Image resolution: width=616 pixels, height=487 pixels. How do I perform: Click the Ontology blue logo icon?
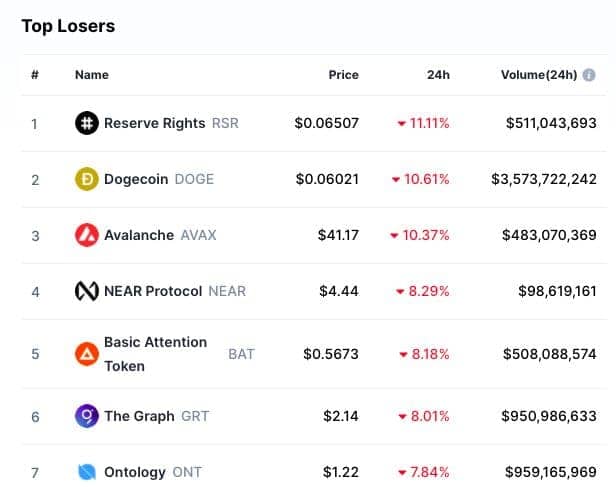pos(86,472)
